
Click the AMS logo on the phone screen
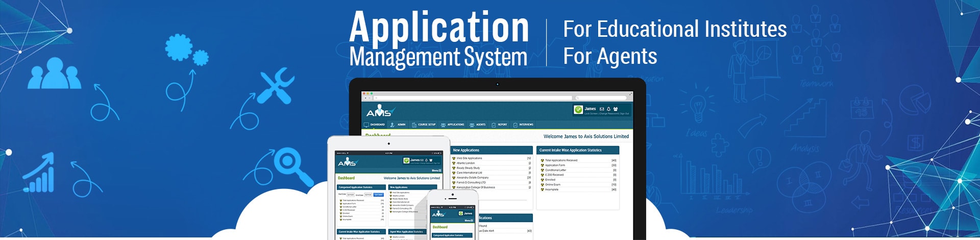pyautogui.click(x=439, y=214)
